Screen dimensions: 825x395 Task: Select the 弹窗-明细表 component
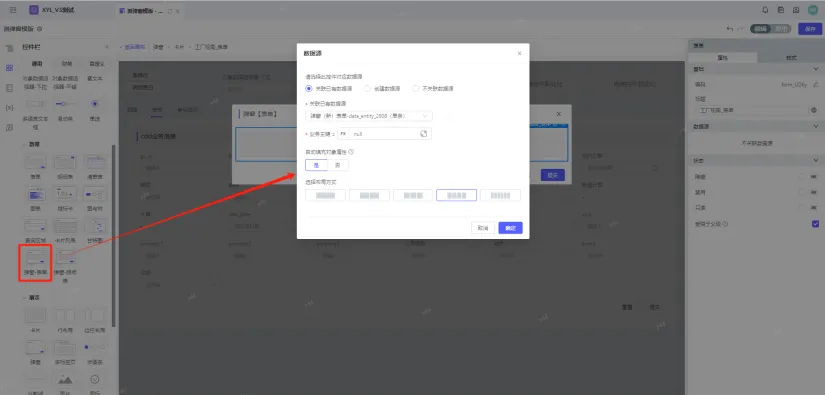(65, 265)
